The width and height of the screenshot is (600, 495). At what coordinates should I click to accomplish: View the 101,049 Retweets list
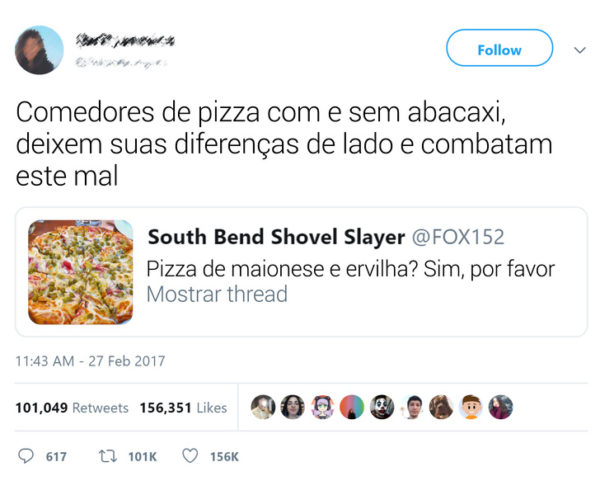72,408
